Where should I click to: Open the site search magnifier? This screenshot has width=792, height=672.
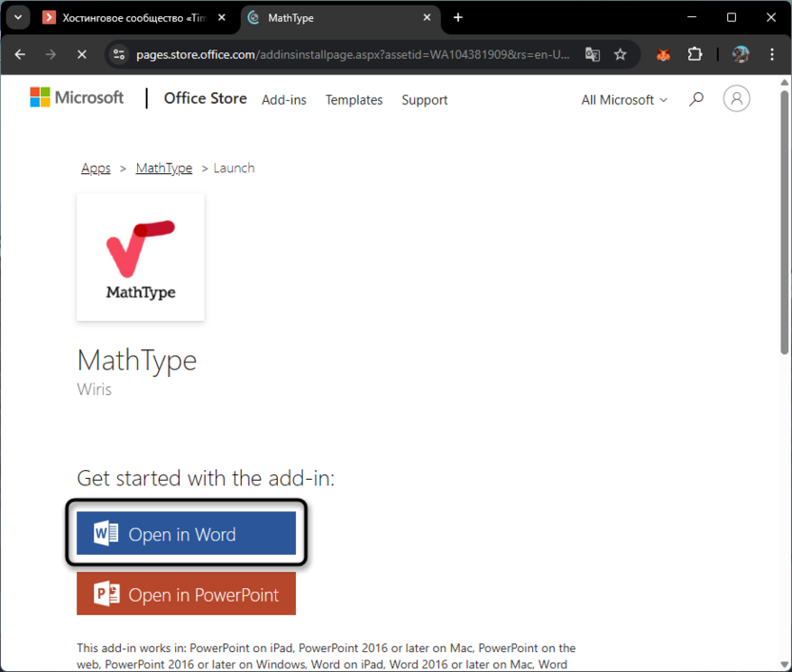point(696,99)
